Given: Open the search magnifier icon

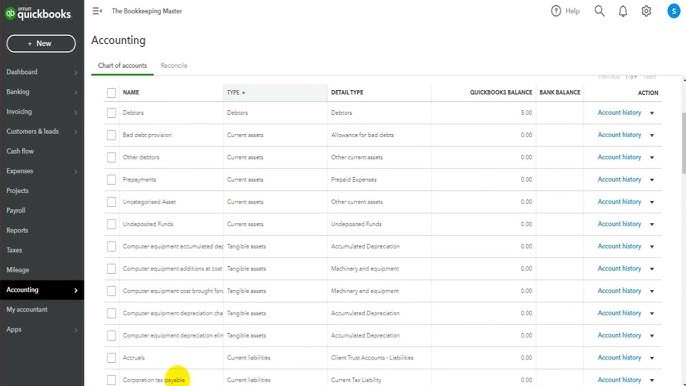Looking at the screenshot, I should click(599, 11).
